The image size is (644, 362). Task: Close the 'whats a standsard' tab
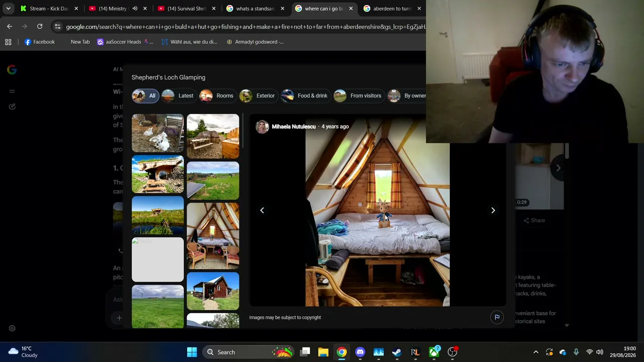coord(282,9)
